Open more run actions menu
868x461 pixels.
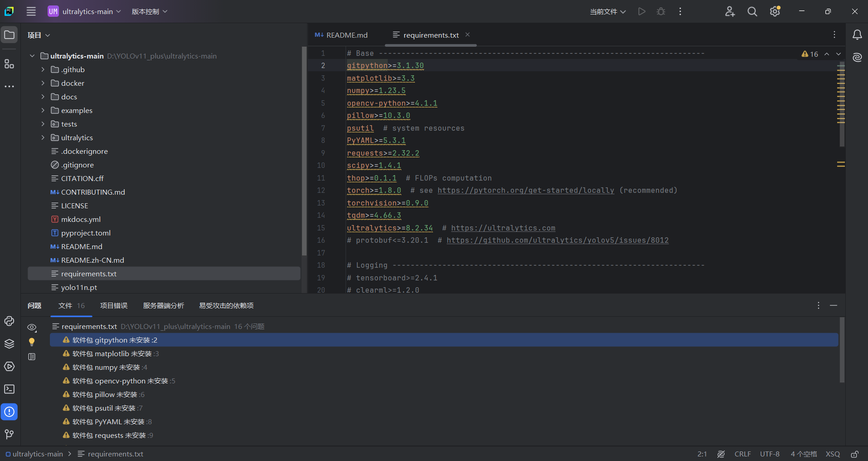pos(680,11)
